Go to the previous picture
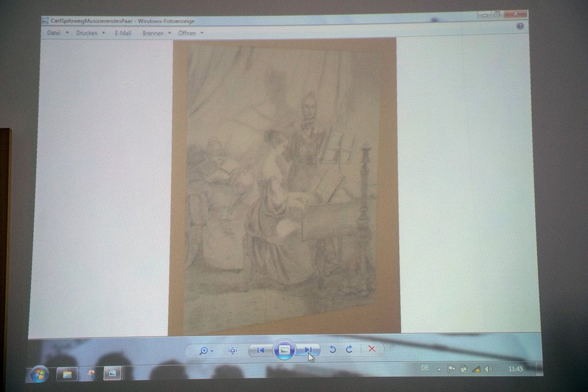This screenshot has width=588, height=392. click(x=261, y=350)
